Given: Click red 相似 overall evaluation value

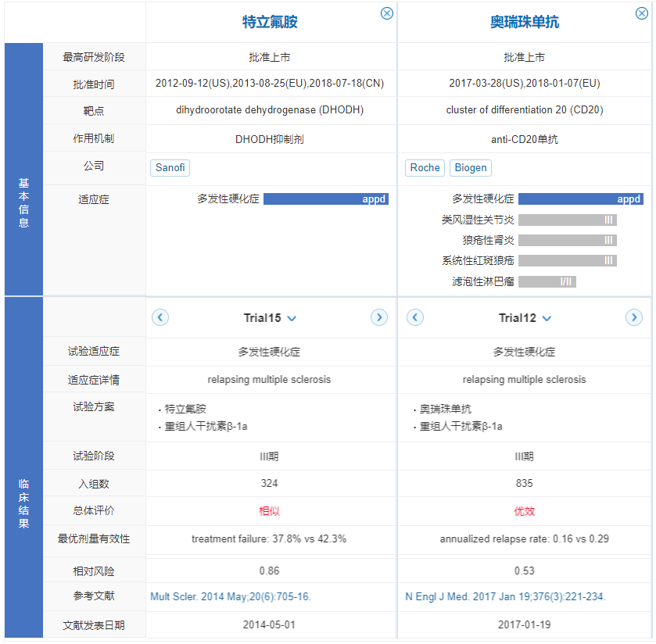Looking at the screenshot, I should [270, 511].
